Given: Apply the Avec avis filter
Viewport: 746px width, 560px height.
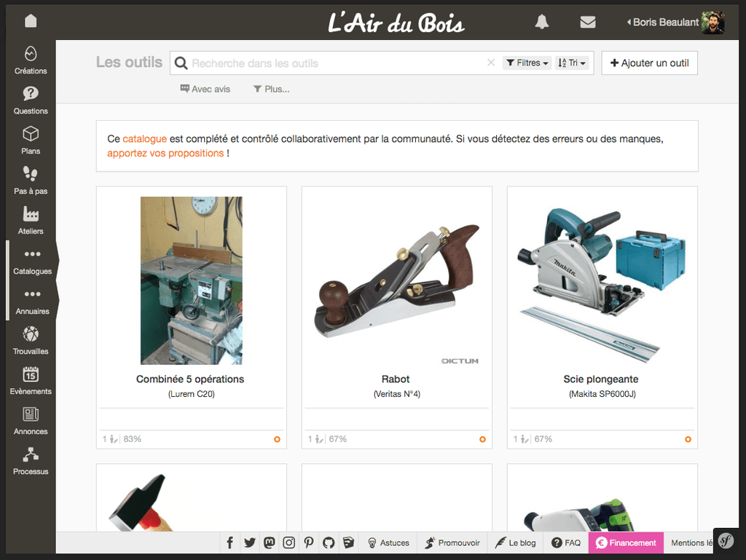Looking at the screenshot, I should click(x=205, y=89).
